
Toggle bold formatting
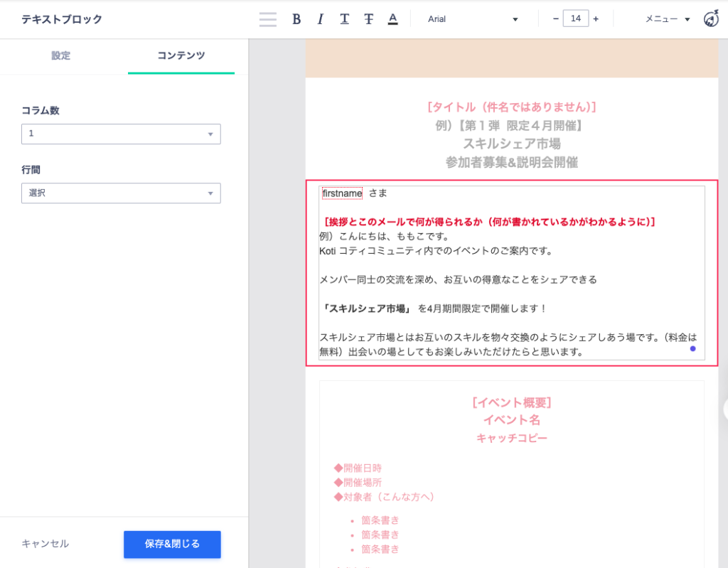pos(296,19)
